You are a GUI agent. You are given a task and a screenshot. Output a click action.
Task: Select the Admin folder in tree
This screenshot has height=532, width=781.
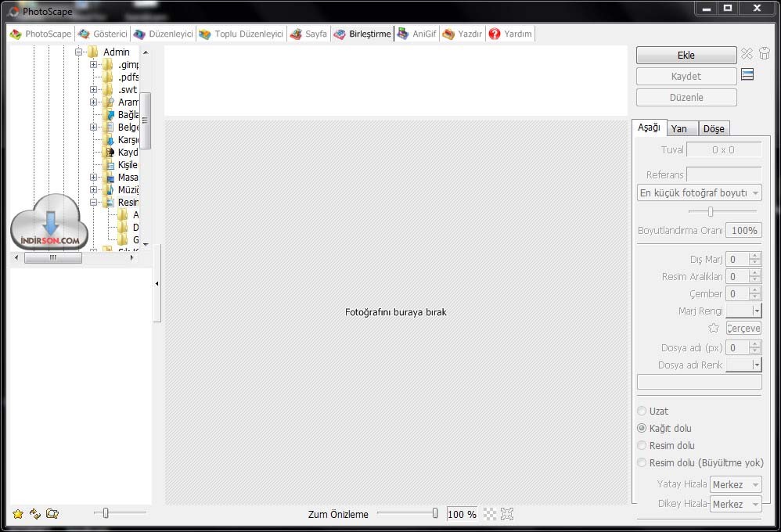pos(116,52)
